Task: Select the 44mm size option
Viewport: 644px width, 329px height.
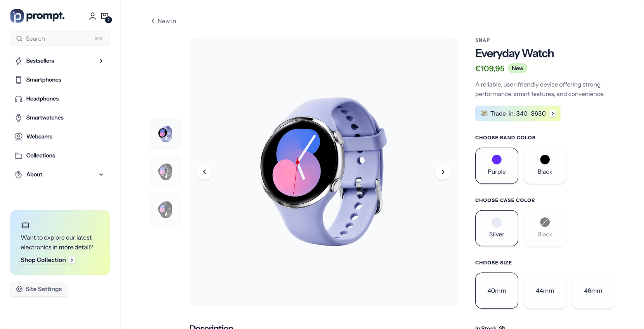Action: 545,291
